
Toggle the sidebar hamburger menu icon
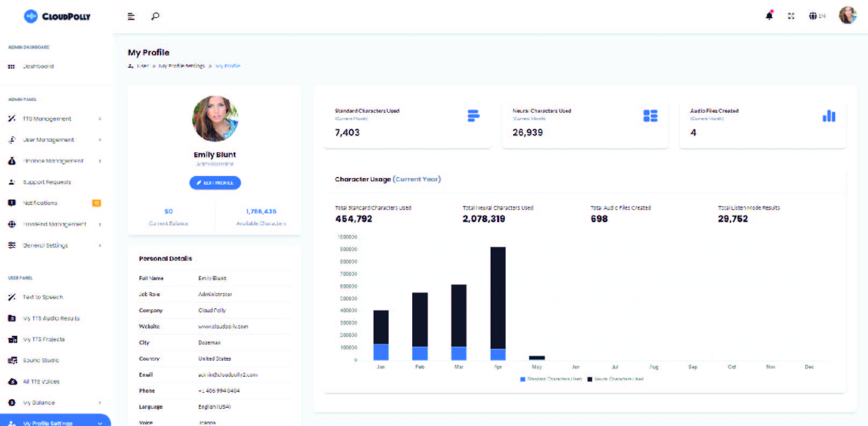[x=131, y=17]
